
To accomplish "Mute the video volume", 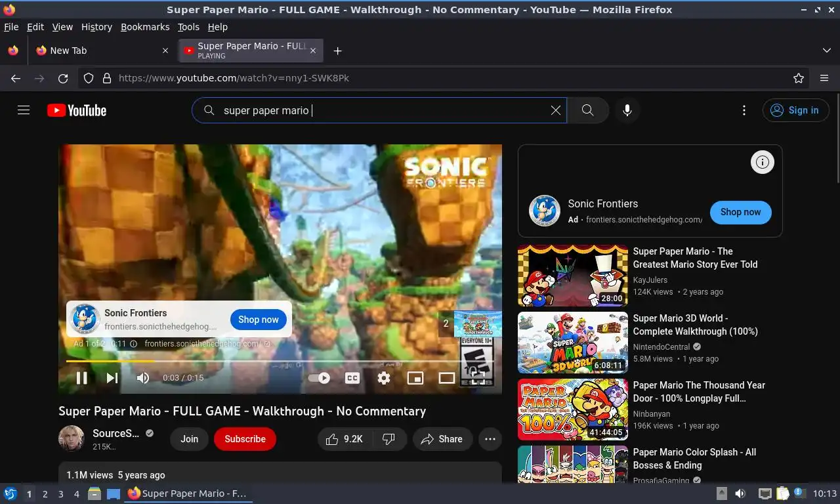I will [142, 378].
